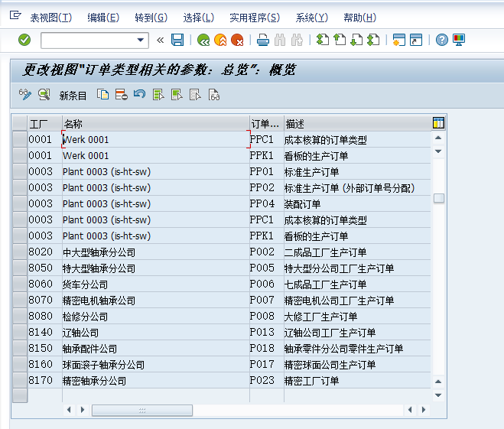504x429 pixels.
Task: Go to previous page icon
Action: click(340, 40)
